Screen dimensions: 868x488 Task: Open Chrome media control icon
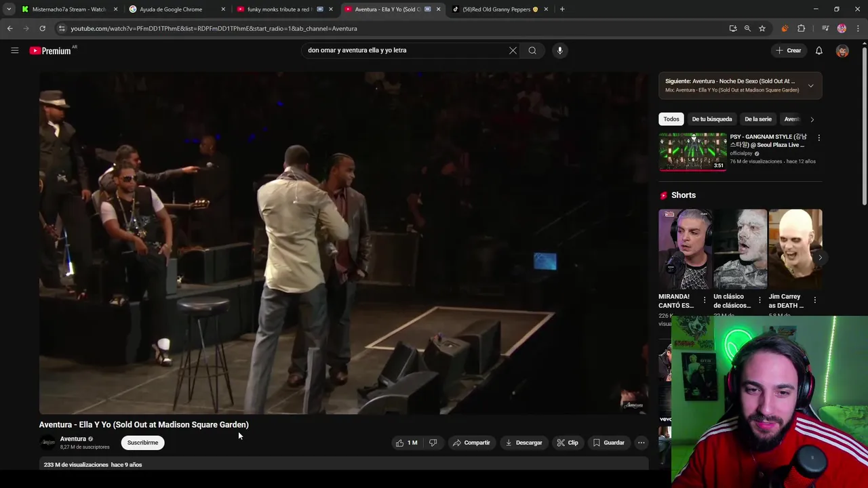(x=825, y=28)
